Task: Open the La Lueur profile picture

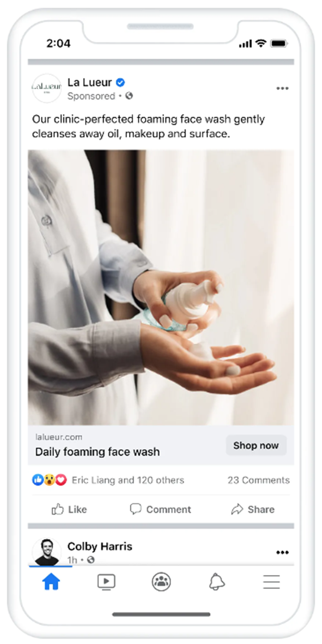Action: pos(46,88)
